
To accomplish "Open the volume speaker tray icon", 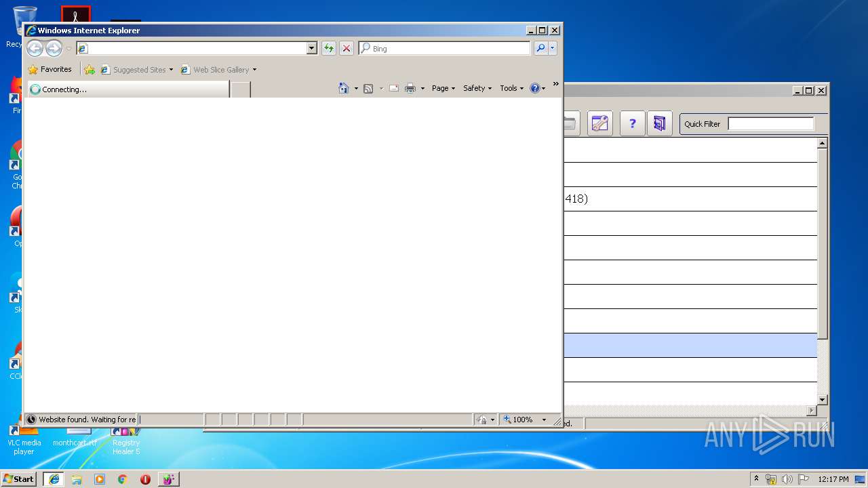I will (787, 479).
